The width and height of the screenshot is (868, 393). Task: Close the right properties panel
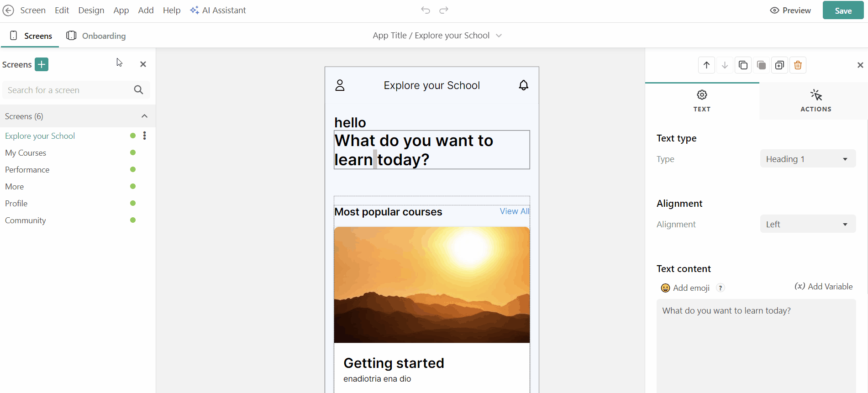tap(860, 65)
